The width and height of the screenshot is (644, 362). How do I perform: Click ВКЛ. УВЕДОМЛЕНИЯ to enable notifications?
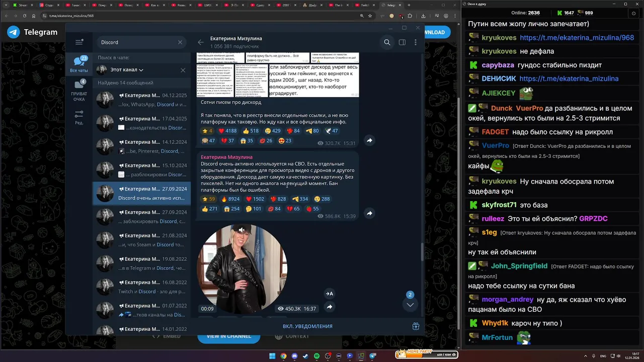(307, 326)
